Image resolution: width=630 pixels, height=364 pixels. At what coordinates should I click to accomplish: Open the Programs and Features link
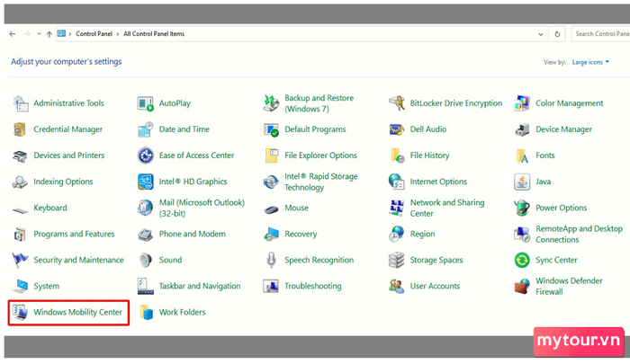click(x=74, y=234)
